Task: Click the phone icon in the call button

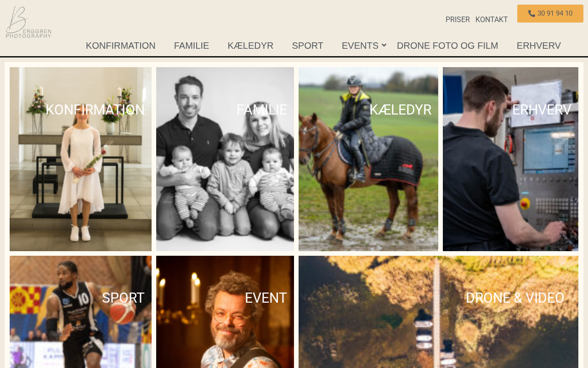Action: coord(531,14)
